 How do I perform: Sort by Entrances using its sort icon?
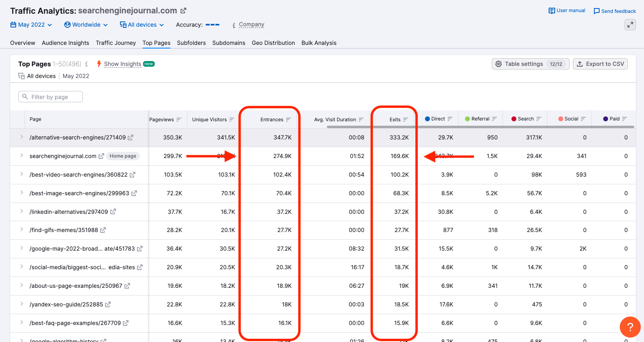coord(288,120)
